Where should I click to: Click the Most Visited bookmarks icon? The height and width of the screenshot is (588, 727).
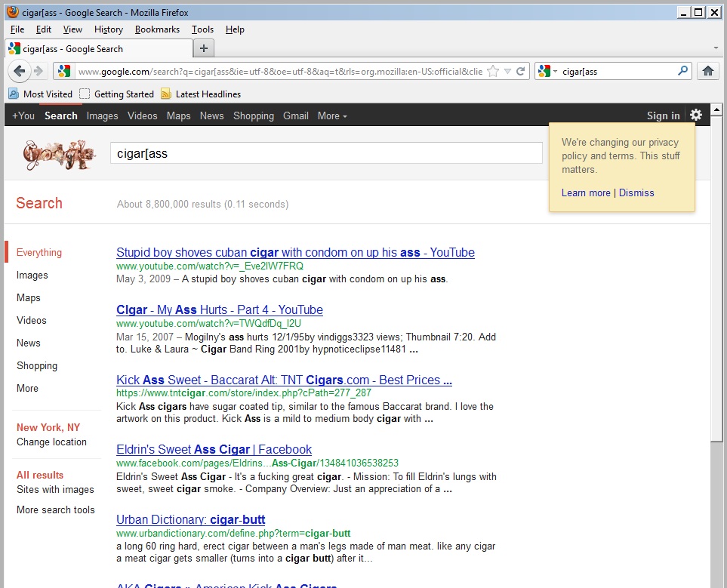14,94
